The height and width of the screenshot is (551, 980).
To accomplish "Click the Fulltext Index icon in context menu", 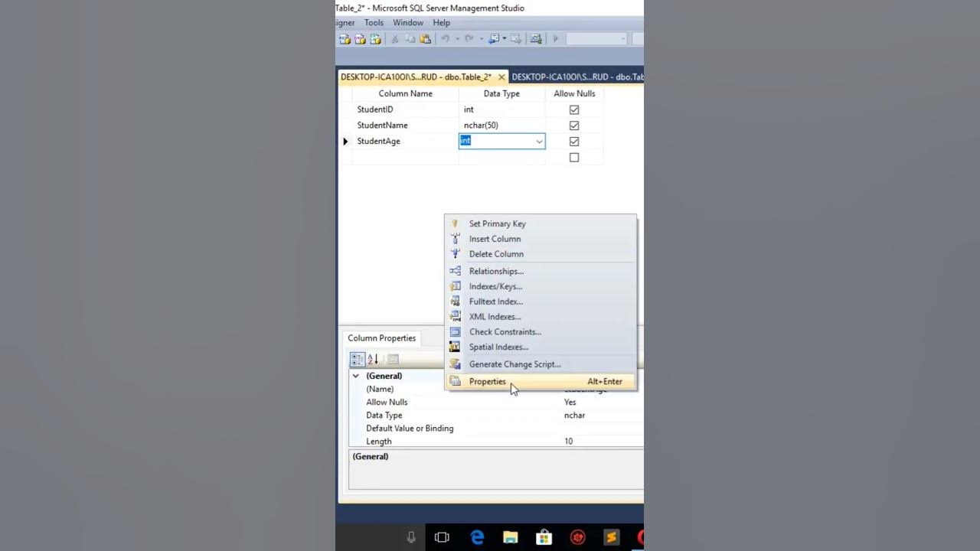I will [455, 302].
